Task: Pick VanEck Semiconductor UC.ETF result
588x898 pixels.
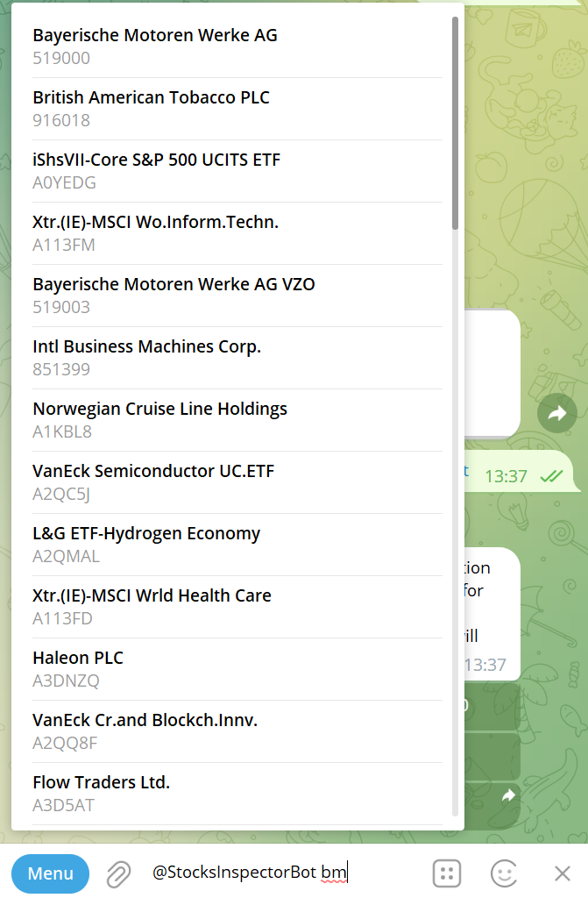Action: pyautogui.click(x=237, y=482)
